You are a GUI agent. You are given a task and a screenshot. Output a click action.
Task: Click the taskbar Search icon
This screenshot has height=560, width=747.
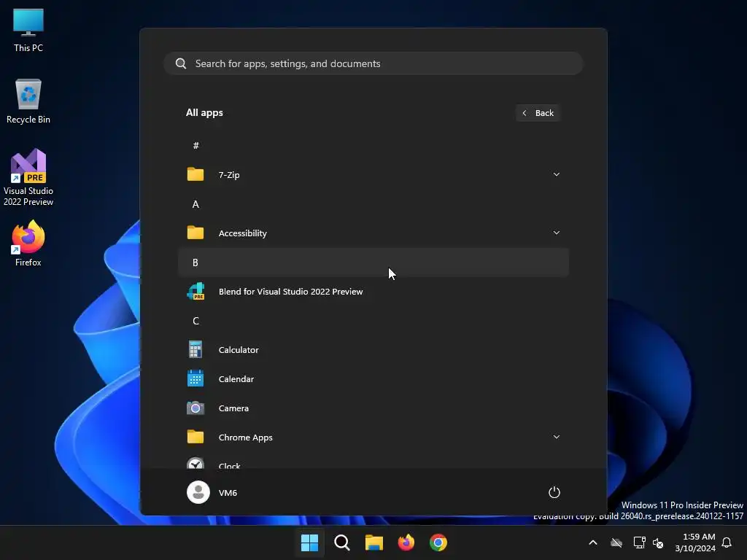click(342, 542)
